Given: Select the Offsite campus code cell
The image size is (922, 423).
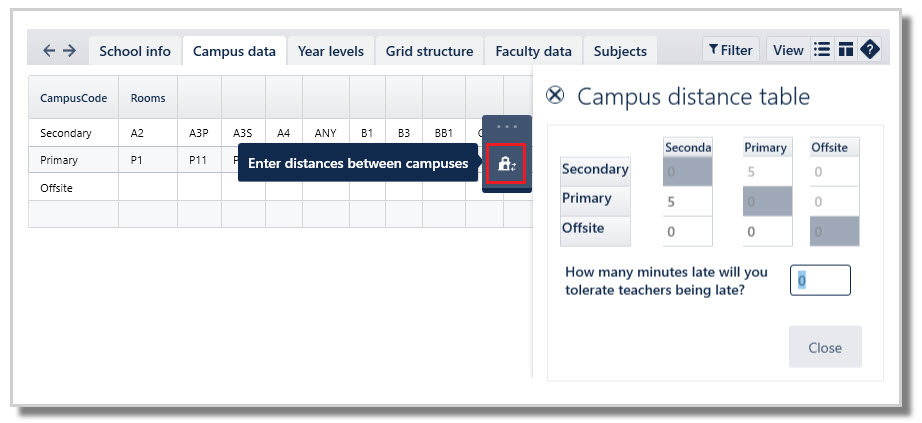Looking at the screenshot, I should coord(73,187).
